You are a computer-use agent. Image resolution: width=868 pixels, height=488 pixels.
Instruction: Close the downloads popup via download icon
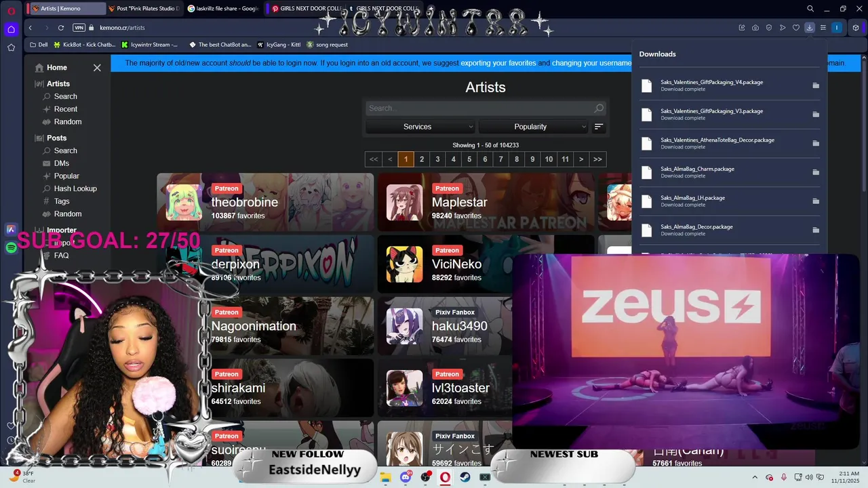[x=810, y=28]
